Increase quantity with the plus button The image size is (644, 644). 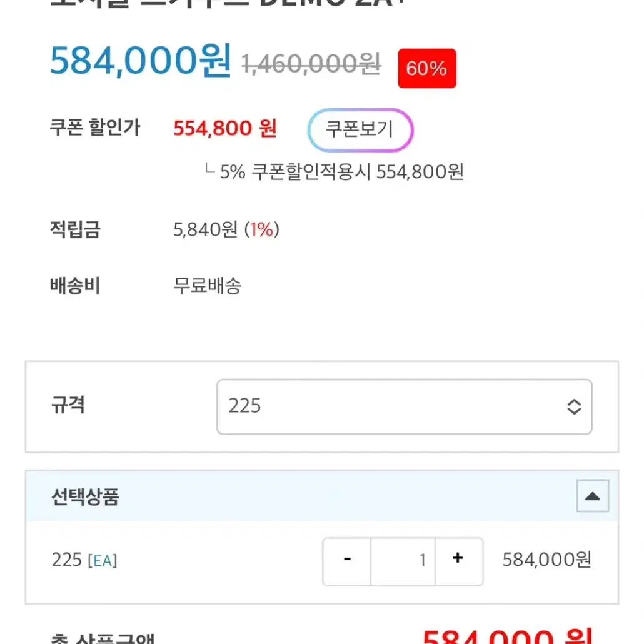[x=458, y=561]
